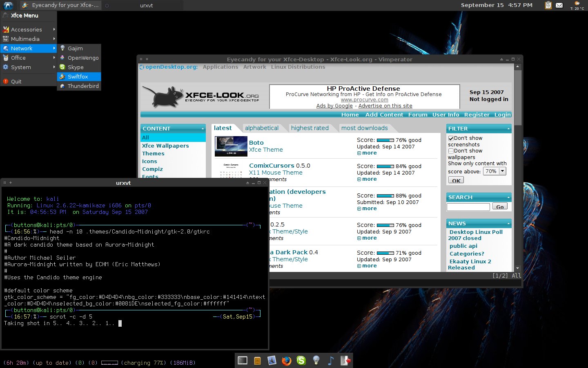
Task: Open the User Info link
Action: point(445,115)
